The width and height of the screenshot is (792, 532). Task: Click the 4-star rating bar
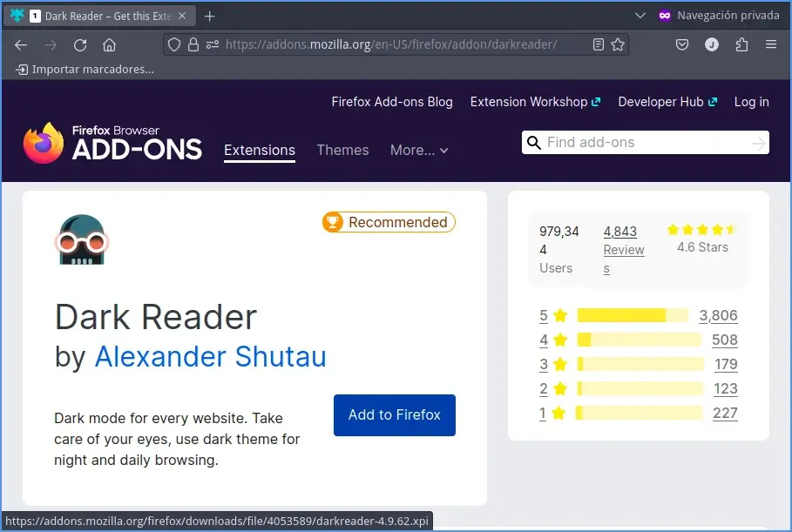click(639, 340)
